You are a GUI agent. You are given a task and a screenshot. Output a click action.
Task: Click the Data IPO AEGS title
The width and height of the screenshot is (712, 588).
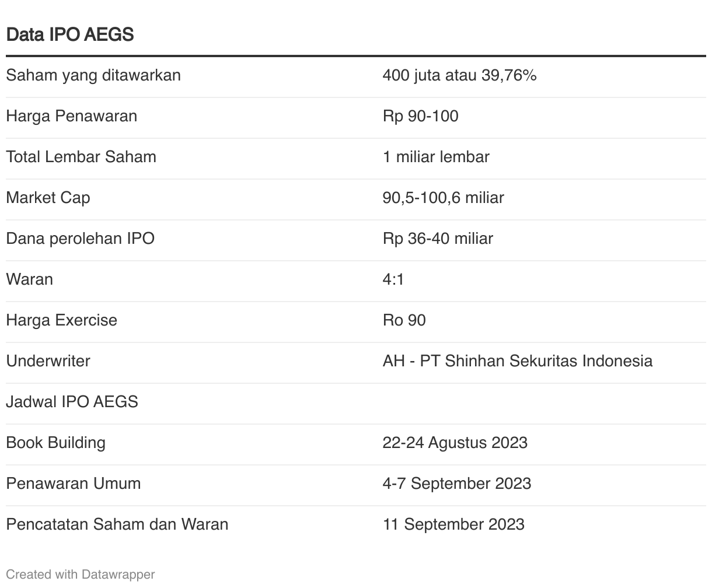click(x=70, y=34)
